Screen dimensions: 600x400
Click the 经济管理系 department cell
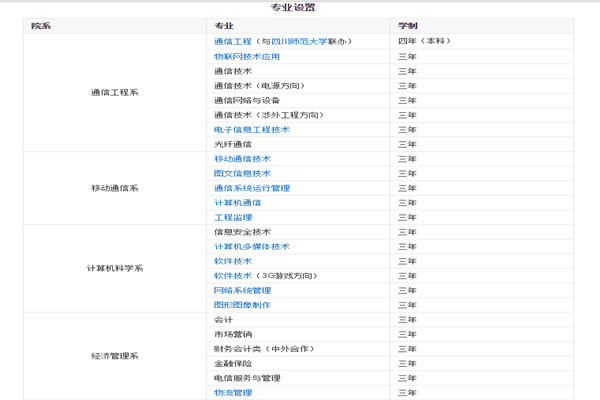114,356
